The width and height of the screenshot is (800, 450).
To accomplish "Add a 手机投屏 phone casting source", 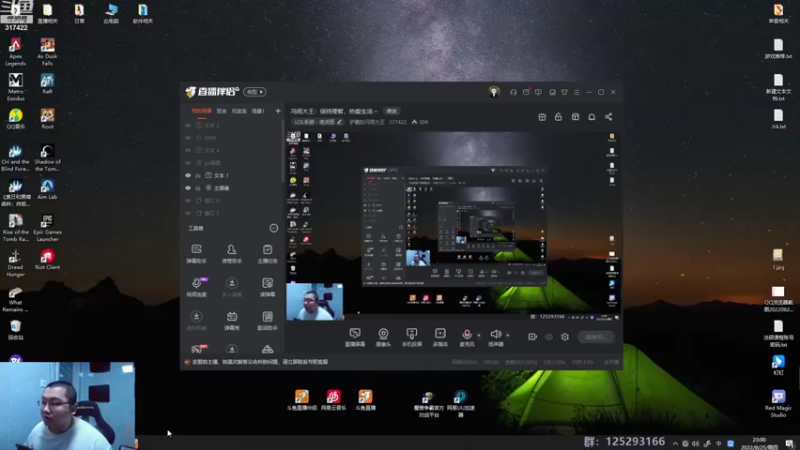I will pos(412,337).
